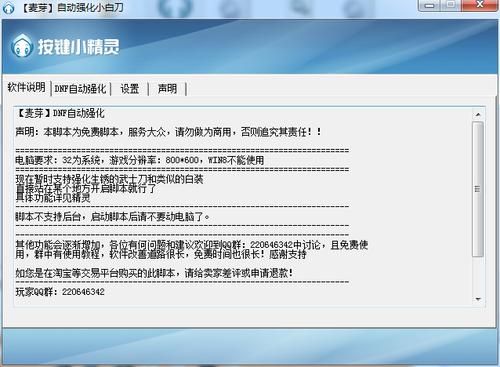Close the 自动强化小白刀 window
This screenshot has width=500, height=367.
480,5
